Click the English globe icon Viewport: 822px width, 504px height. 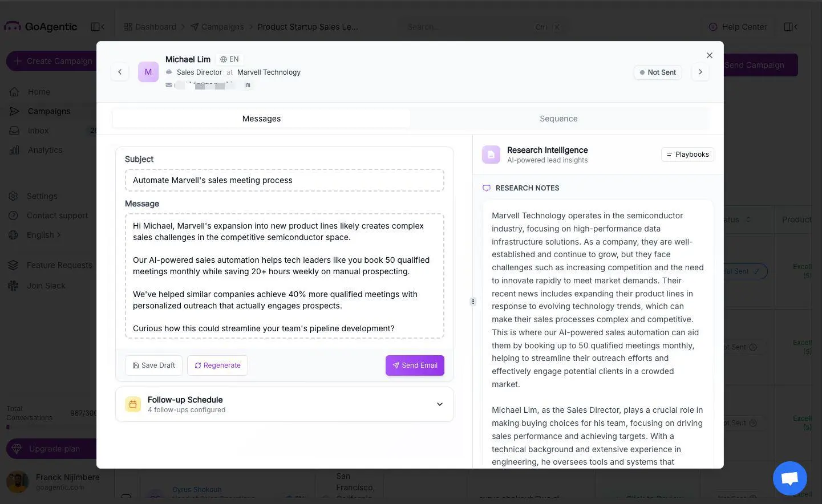[x=13, y=235]
